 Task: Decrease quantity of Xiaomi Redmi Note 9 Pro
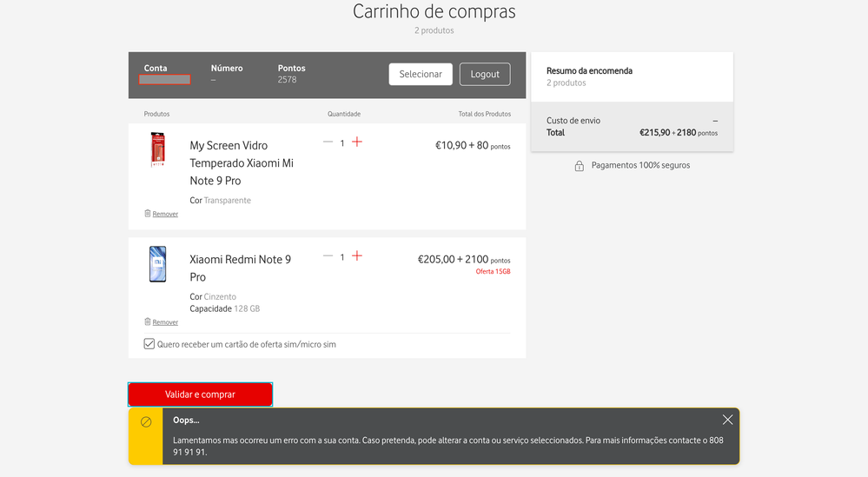point(328,255)
